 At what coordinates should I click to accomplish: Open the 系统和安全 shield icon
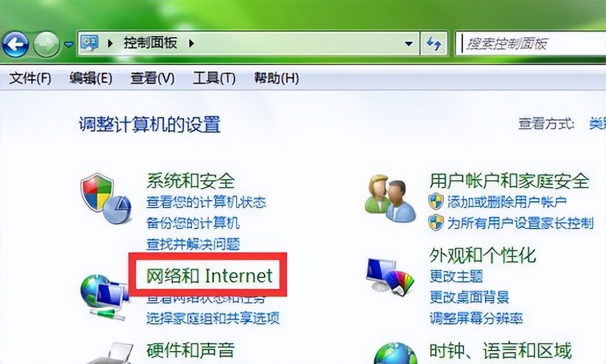(x=105, y=198)
